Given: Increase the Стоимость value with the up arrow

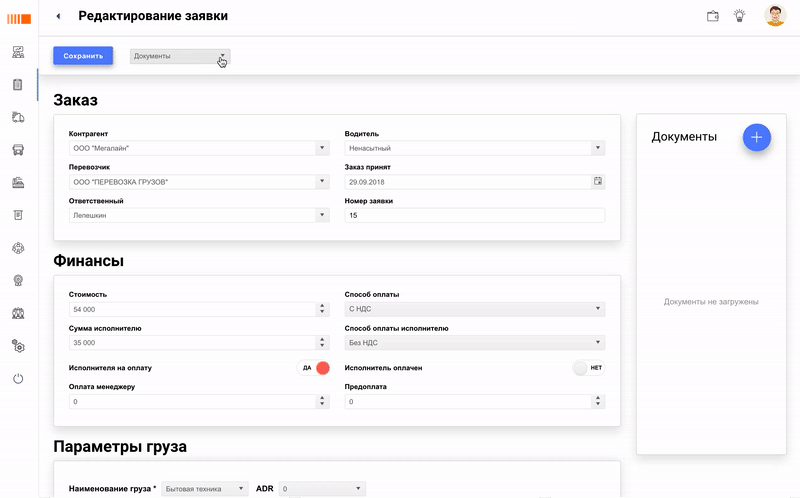Looking at the screenshot, I should (322, 306).
